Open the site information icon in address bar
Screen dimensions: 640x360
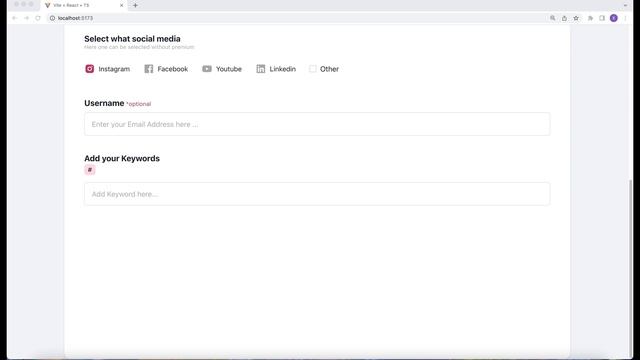[x=52, y=18]
